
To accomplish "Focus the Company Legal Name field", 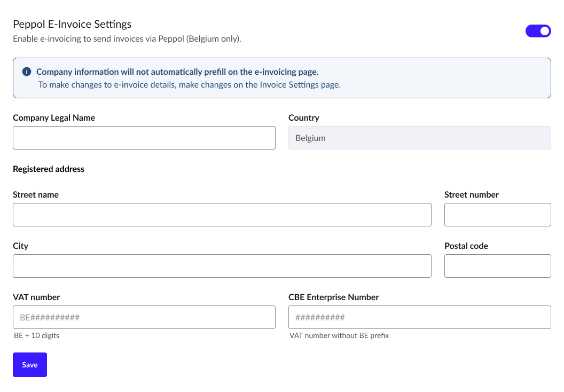I will click(144, 138).
